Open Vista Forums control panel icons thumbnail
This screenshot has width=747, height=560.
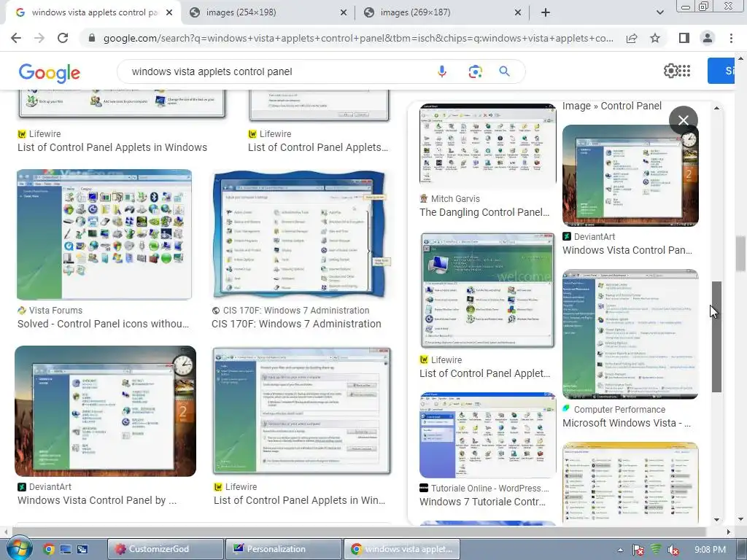point(104,234)
